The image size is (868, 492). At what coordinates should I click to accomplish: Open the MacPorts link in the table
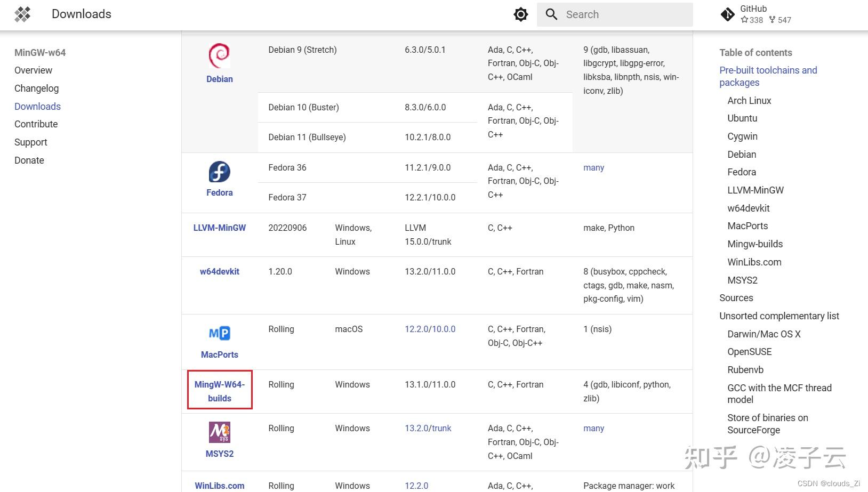coord(220,354)
